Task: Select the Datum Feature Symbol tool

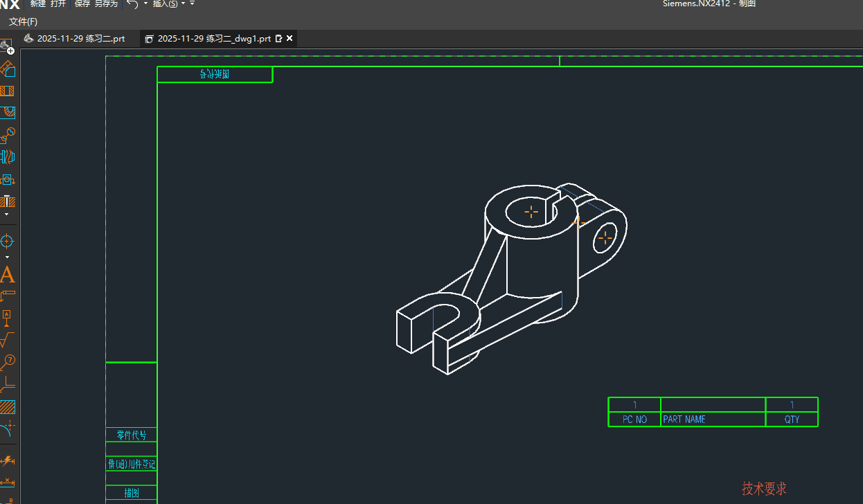Action: tap(7, 318)
